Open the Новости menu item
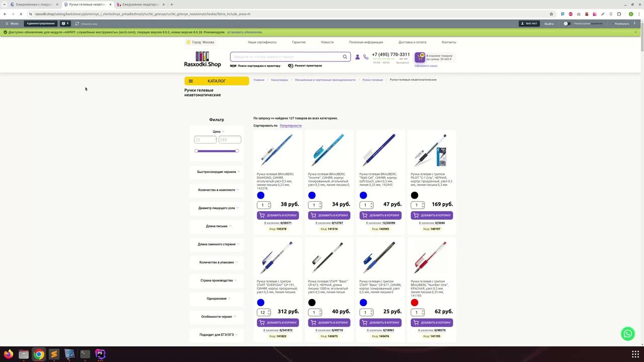 [328, 42]
